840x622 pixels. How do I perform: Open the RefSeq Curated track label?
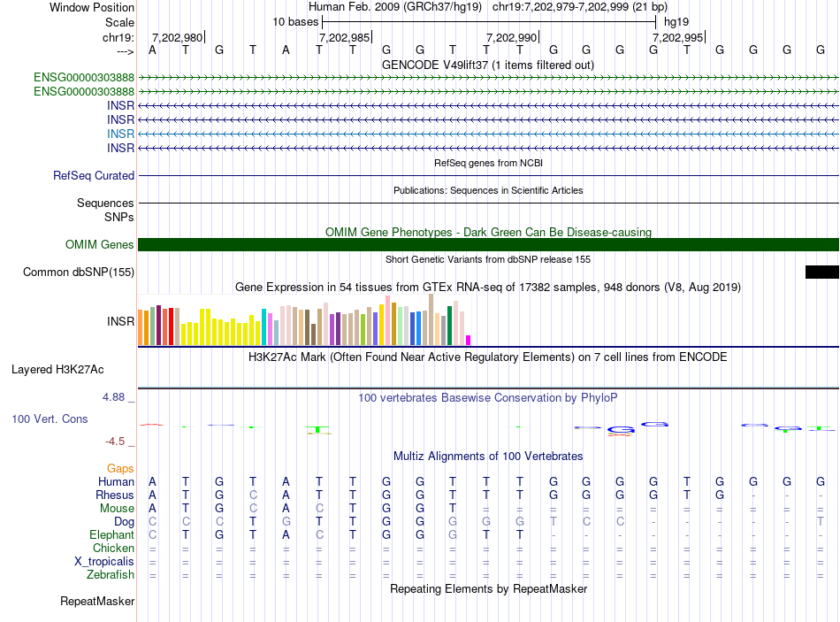[94, 176]
